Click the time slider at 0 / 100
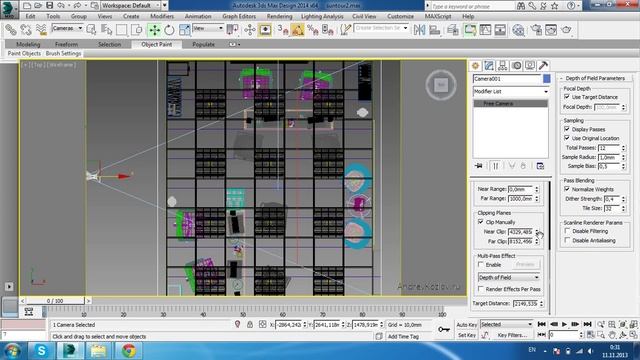640x360 pixels. click(55, 301)
